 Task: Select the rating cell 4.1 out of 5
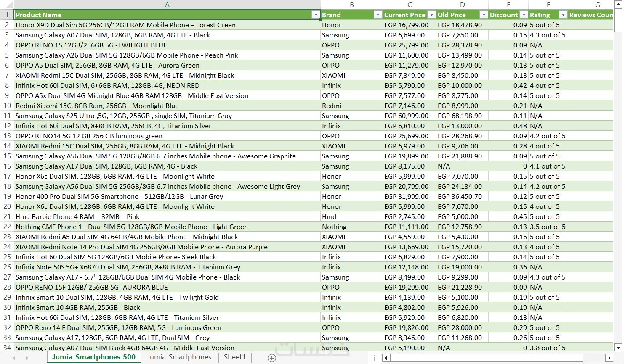(x=548, y=166)
